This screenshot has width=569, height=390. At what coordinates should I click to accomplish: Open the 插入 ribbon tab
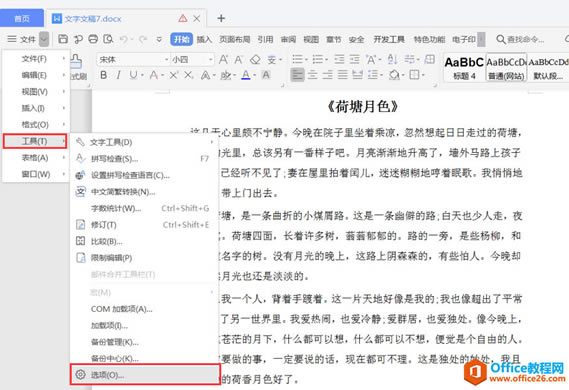tap(204, 39)
